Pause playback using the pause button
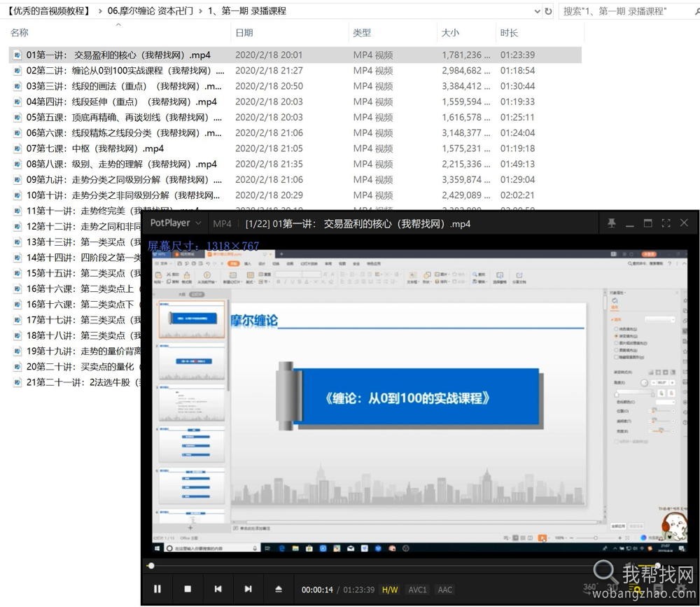 coord(157,589)
